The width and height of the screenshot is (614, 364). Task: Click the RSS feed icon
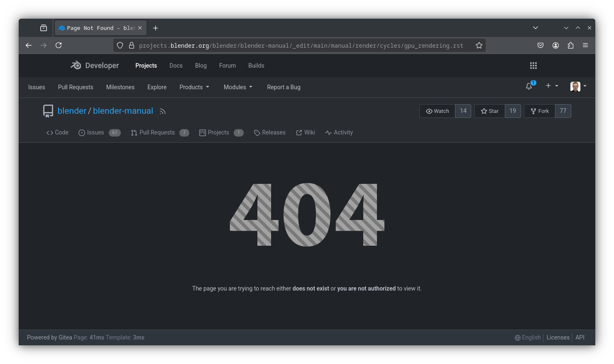(x=163, y=111)
